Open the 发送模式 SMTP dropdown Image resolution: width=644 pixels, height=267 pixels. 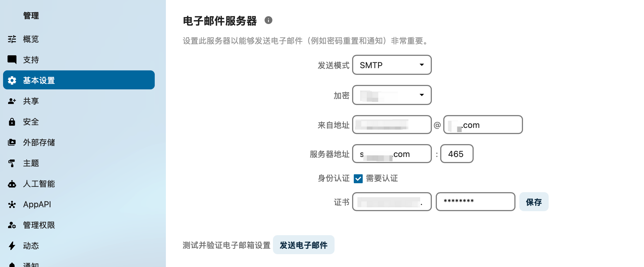coord(392,65)
